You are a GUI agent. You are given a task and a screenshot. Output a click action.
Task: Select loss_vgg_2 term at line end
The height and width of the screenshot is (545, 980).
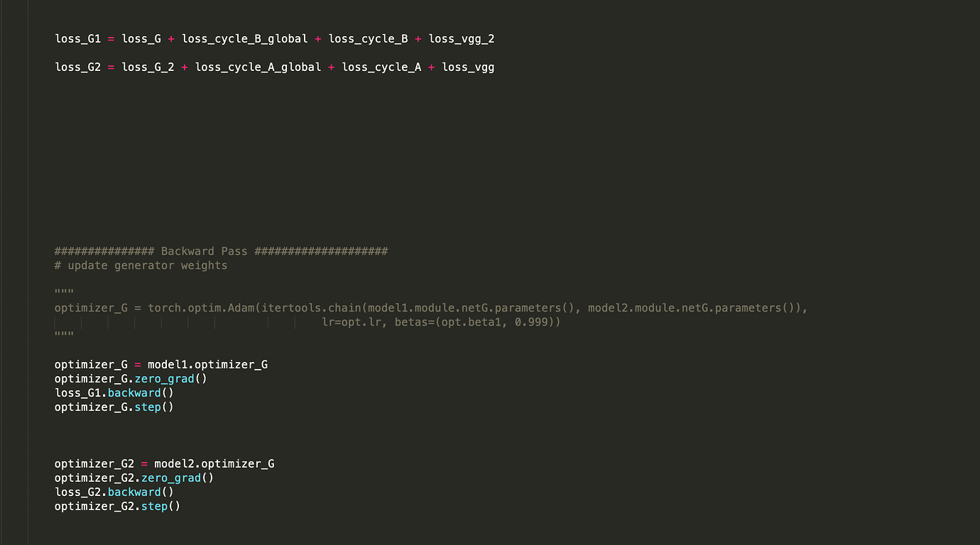pyautogui.click(x=462, y=39)
